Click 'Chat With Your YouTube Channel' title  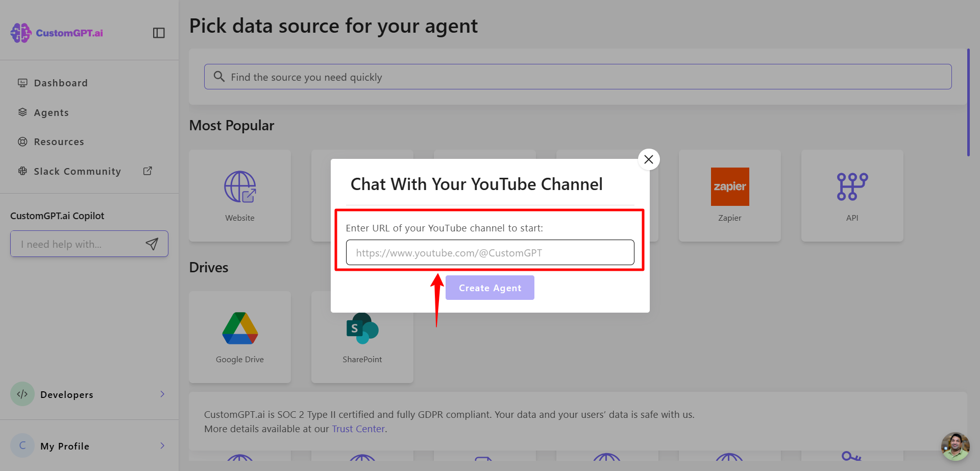[x=477, y=184]
